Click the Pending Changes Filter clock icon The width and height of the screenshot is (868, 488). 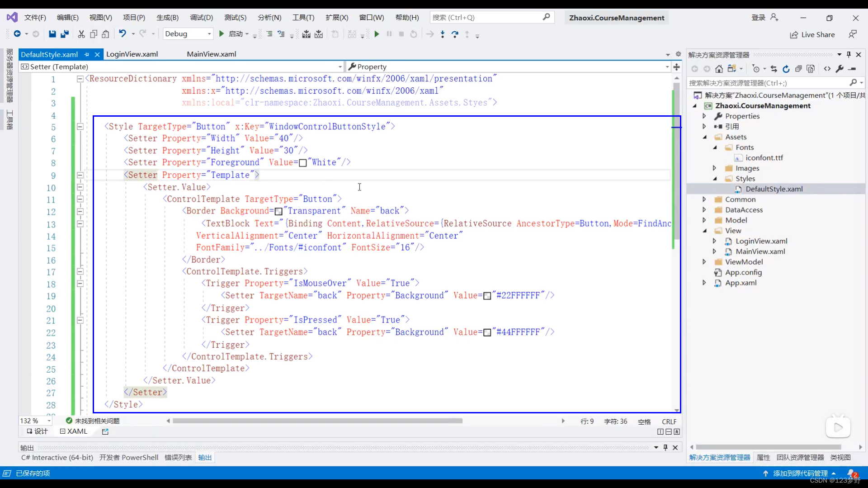point(756,69)
